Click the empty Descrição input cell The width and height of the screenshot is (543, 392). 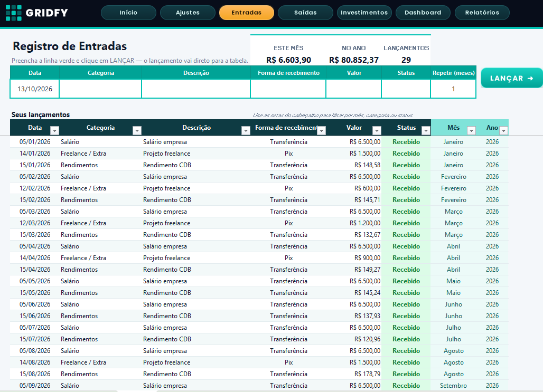(196, 89)
